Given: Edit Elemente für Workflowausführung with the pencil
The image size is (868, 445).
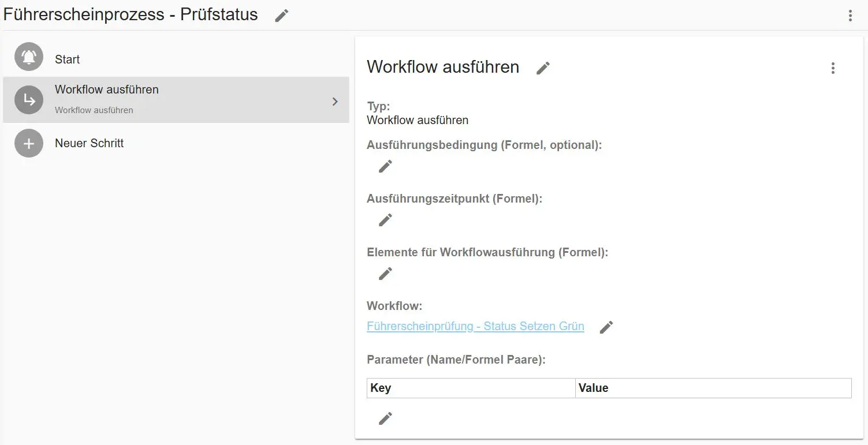Looking at the screenshot, I should (385, 274).
